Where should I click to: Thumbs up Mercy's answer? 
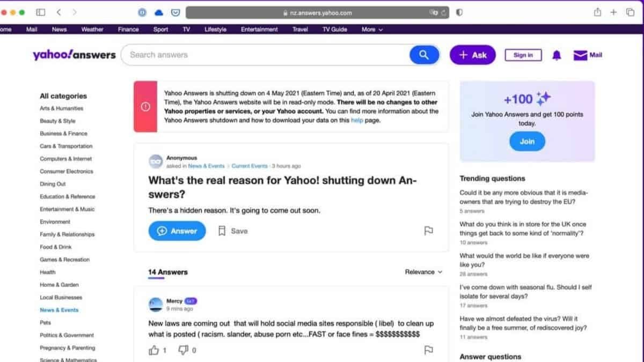154,350
